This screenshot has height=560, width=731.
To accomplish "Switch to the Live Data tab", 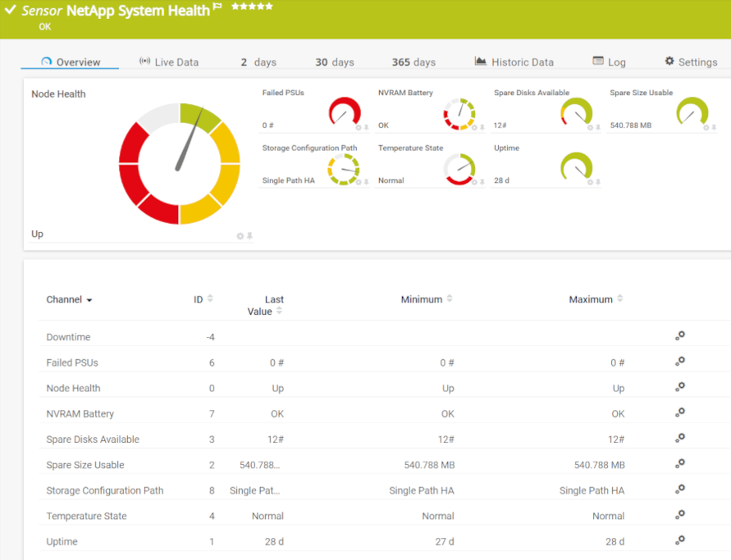I will pyautogui.click(x=169, y=62).
